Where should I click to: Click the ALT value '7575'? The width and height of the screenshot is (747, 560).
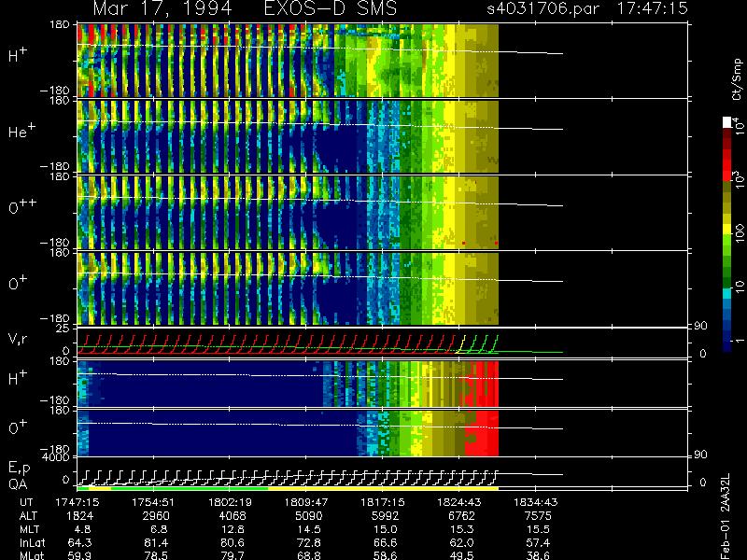click(x=538, y=516)
